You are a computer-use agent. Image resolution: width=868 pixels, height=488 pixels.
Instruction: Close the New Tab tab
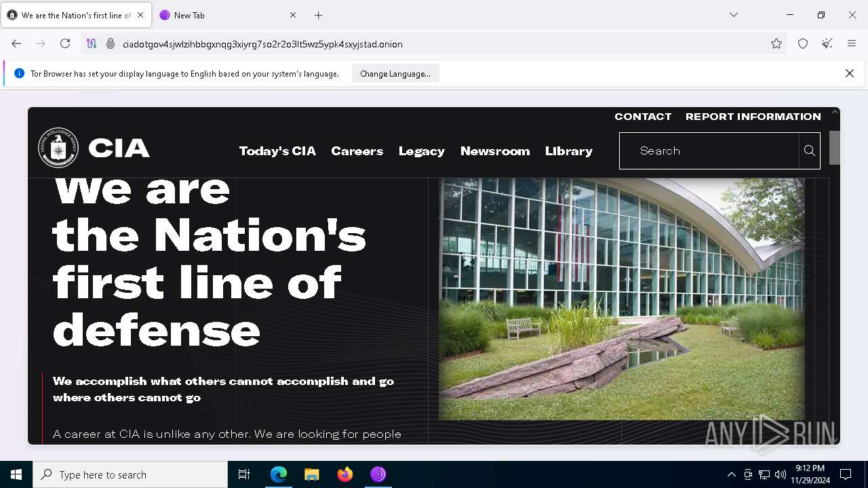(293, 15)
